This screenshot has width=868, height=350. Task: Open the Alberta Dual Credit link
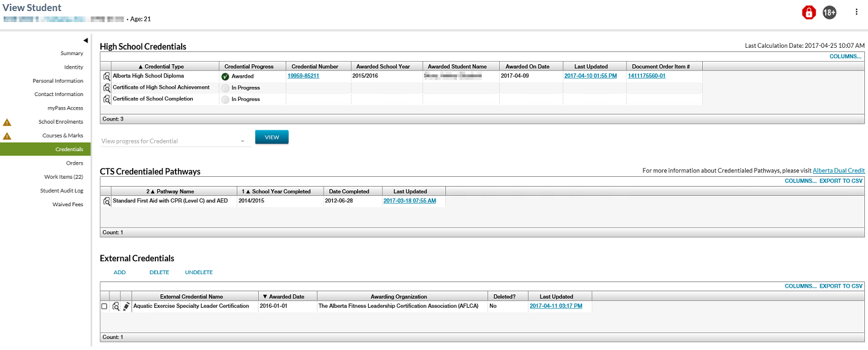click(838, 171)
